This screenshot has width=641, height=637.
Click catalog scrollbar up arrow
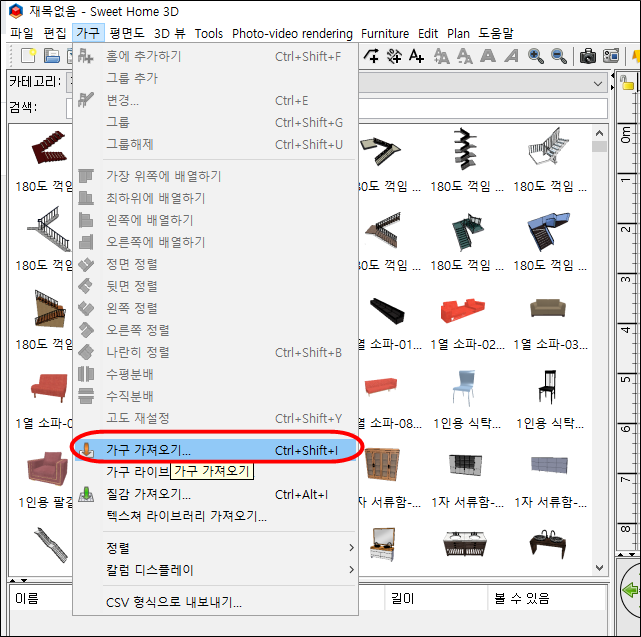point(599,133)
